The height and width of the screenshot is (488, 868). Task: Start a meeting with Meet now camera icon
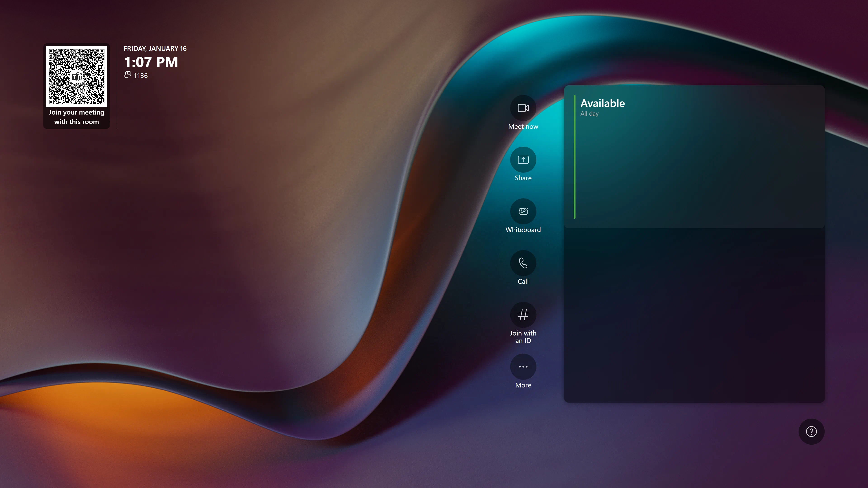pyautogui.click(x=523, y=108)
